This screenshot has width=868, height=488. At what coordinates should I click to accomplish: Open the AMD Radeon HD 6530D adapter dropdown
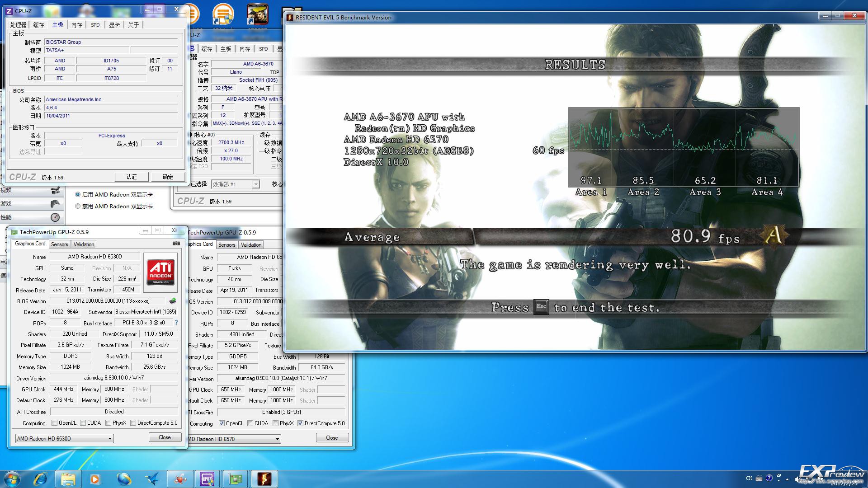65,438
